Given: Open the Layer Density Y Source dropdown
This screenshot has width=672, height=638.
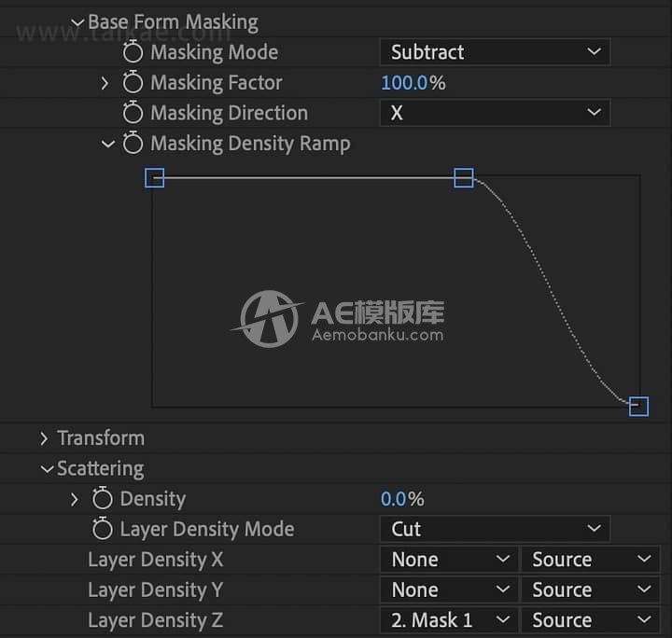Looking at the screenshot, I should [x=590, y=589].
